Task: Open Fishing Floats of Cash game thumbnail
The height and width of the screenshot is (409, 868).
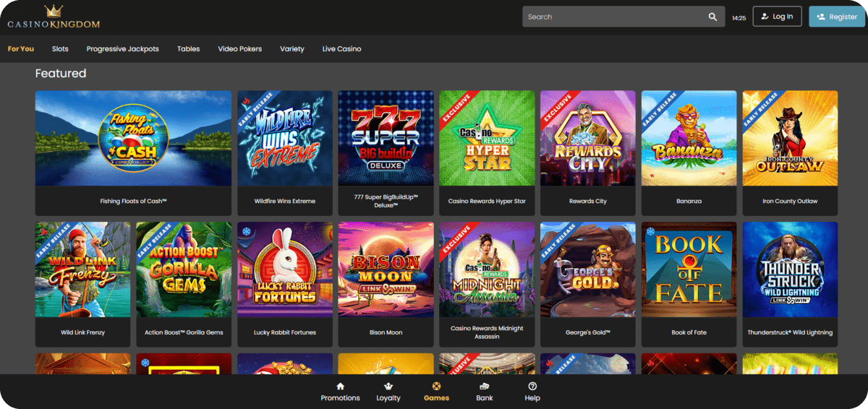Action: 133,138
